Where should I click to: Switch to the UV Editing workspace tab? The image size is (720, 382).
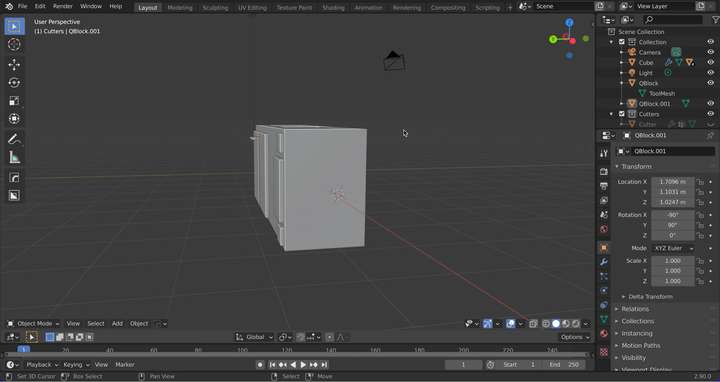pyautogui.click(x=252, y=7)
